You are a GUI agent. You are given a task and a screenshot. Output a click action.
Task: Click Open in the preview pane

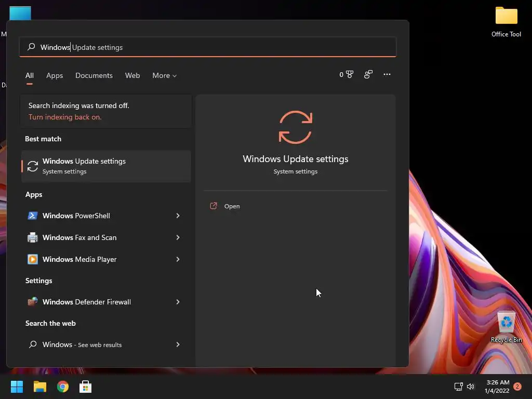[232, 206]
